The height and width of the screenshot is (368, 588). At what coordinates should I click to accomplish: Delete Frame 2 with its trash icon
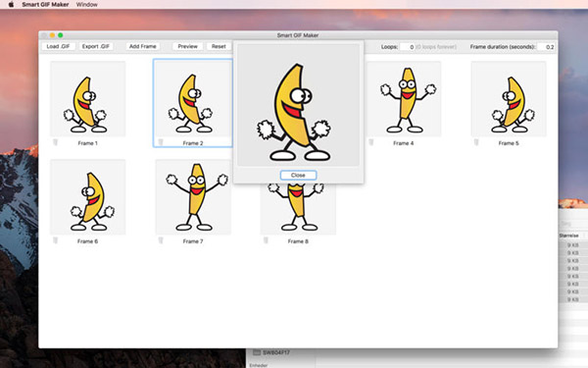(161, 142)
